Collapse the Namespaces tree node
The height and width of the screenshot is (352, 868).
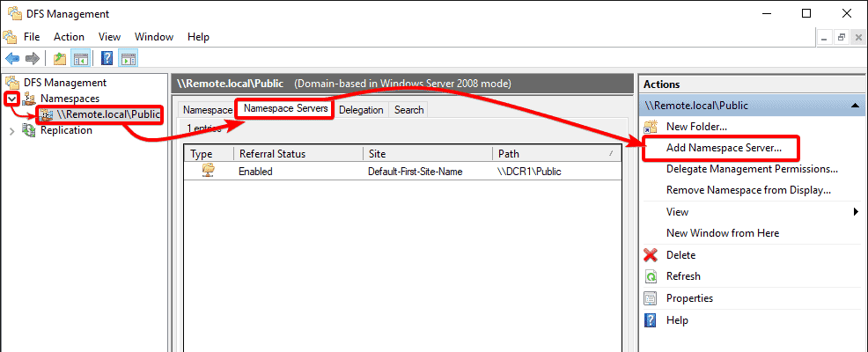coord(12,99)
